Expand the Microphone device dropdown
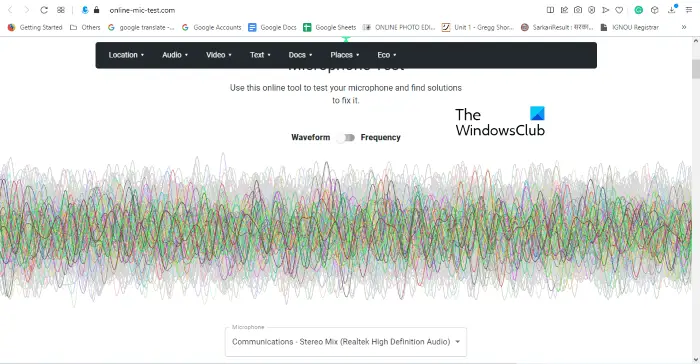The height and width of the screenshot is (364, 700). [x=346, y=342]
